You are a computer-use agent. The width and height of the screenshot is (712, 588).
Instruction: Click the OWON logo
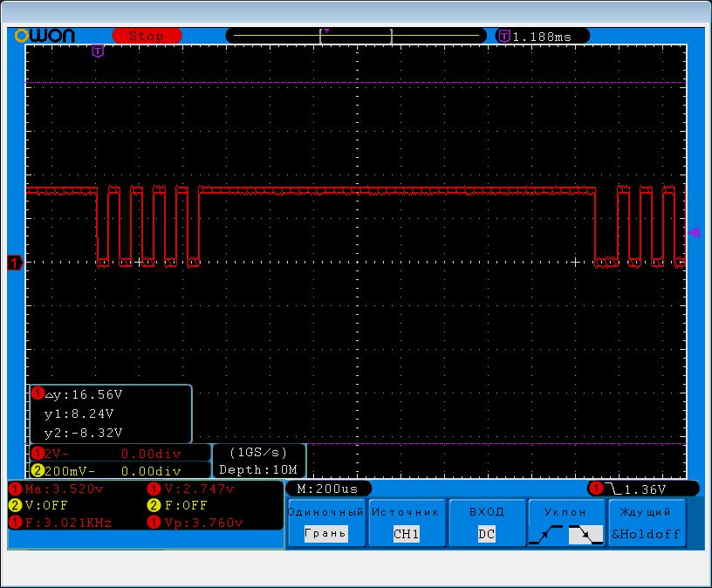(x=44, y=36)
